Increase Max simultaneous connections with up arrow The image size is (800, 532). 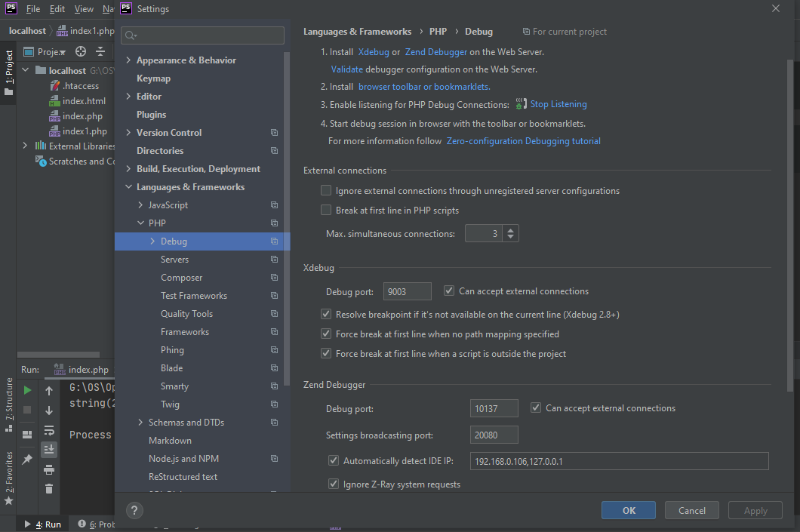click(511, 230)
